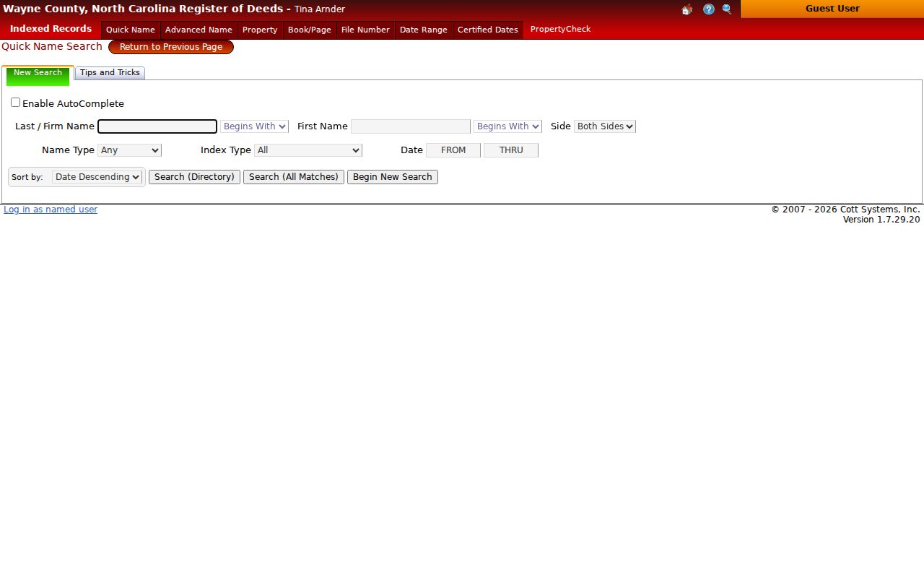Click the Return to Previous Page button
This screenshot has width=924, height=578.
pos(171,47)
